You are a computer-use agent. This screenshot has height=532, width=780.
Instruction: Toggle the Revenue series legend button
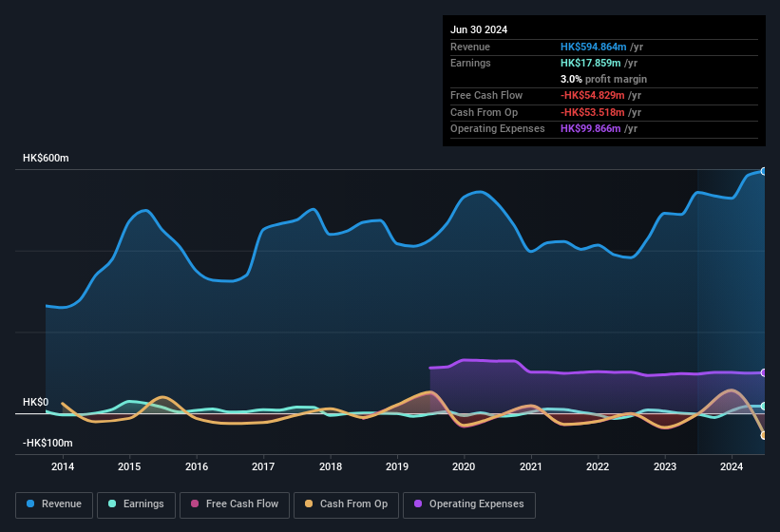pyautogui.click(x=54, y=504)
